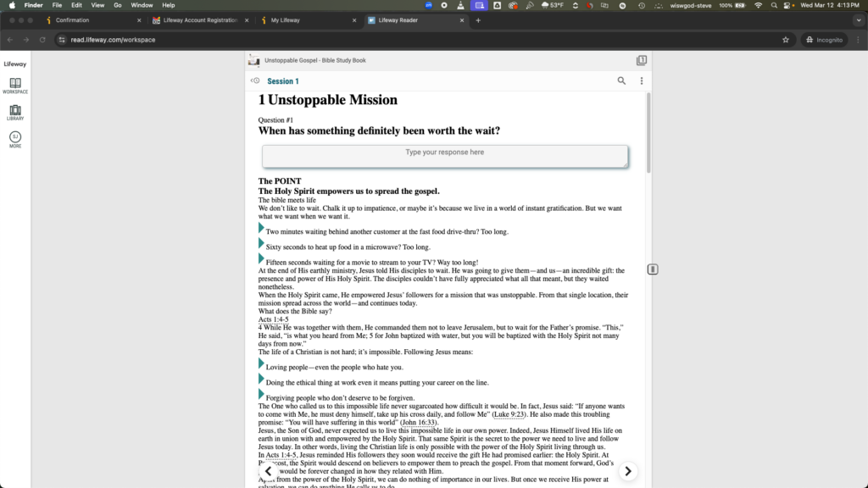Close the My Lifeway tab

click(354, 20)
